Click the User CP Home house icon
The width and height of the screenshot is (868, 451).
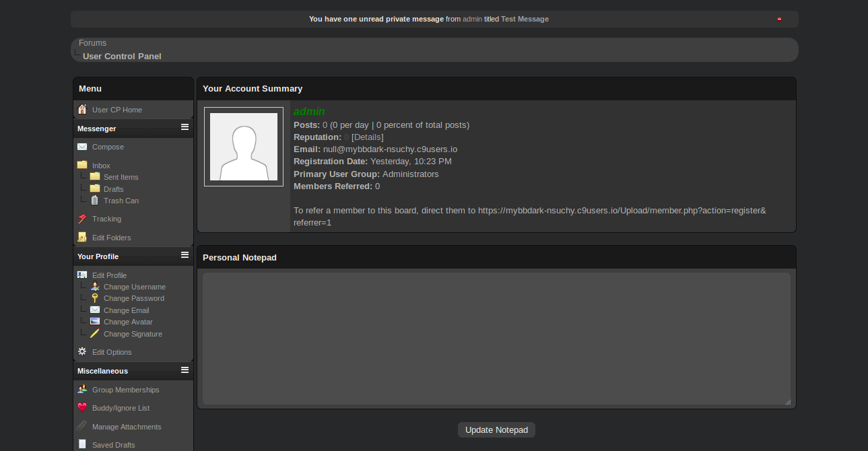coord(82,109)
